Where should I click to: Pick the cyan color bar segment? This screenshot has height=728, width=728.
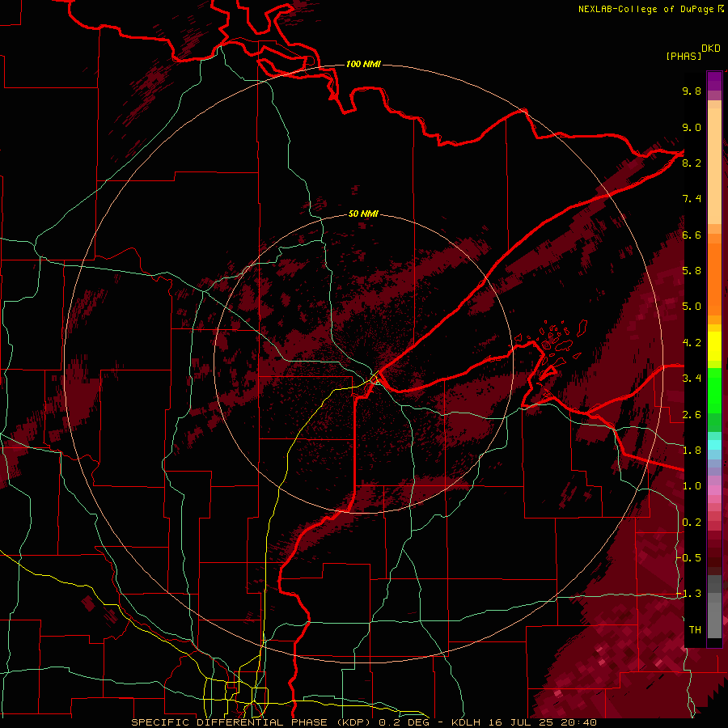(x=714, y=445)
